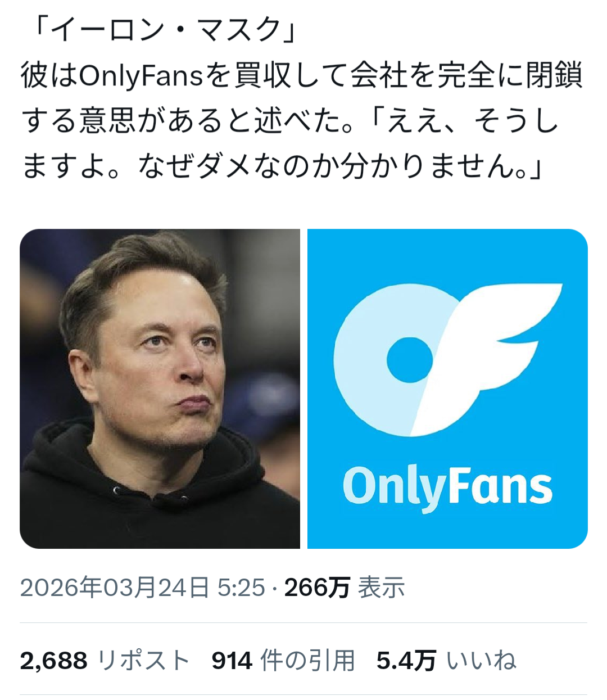Open the 914 quotes number
Screen dimensions: 607x700
(232, 661)
